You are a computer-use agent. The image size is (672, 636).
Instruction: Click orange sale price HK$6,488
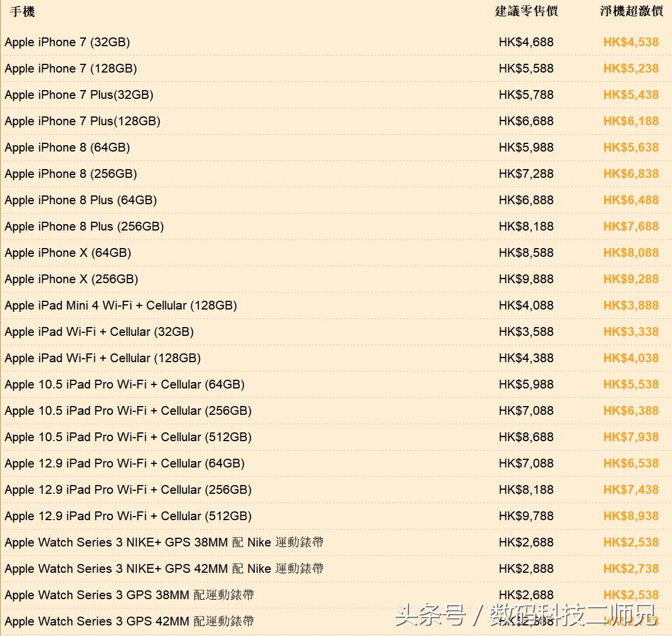631,200
